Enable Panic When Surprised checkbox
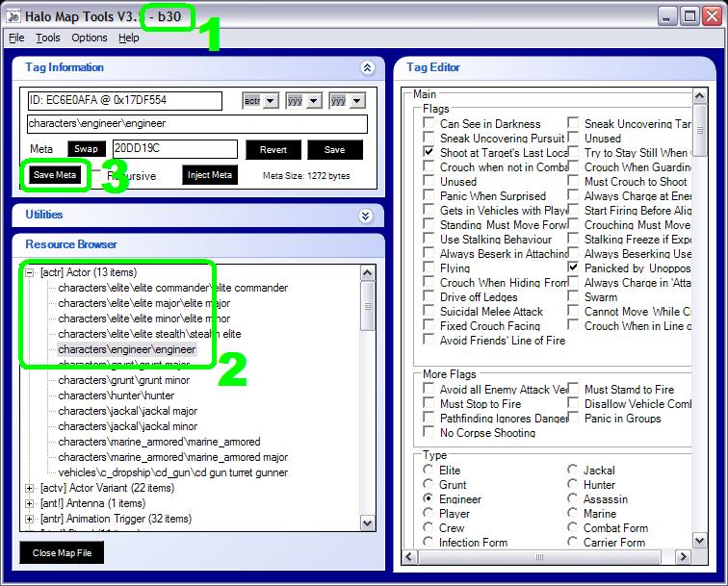728x586 pixels. (429, 195)
